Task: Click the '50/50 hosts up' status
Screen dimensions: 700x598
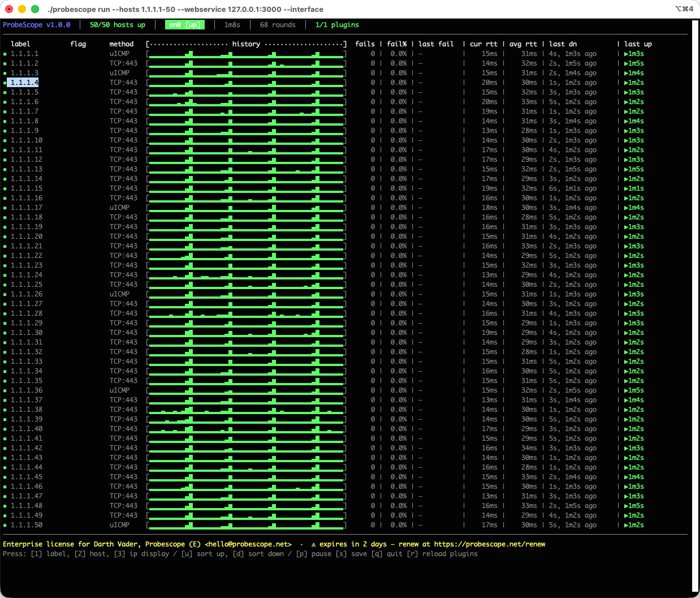Action: (x=118, y=25)
